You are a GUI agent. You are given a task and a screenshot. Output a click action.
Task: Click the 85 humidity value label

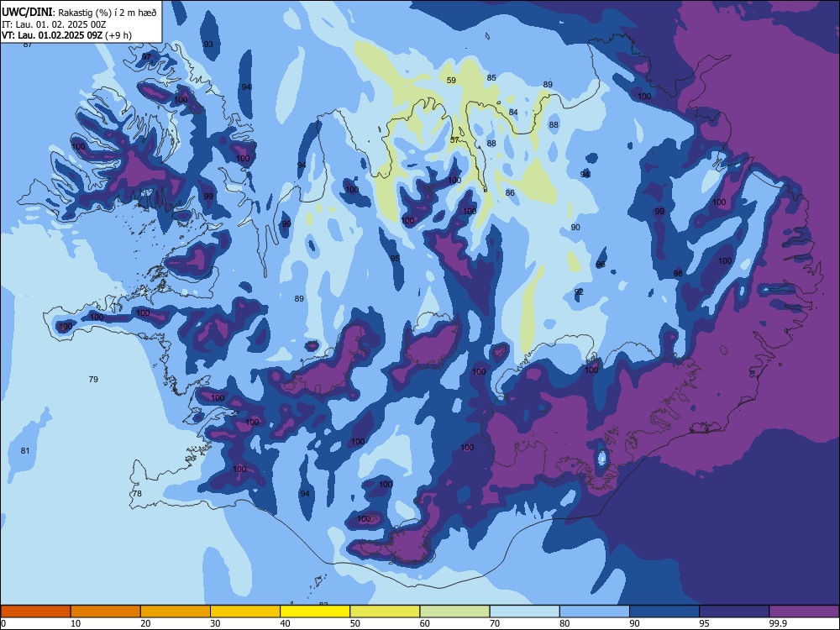[491, 77]
